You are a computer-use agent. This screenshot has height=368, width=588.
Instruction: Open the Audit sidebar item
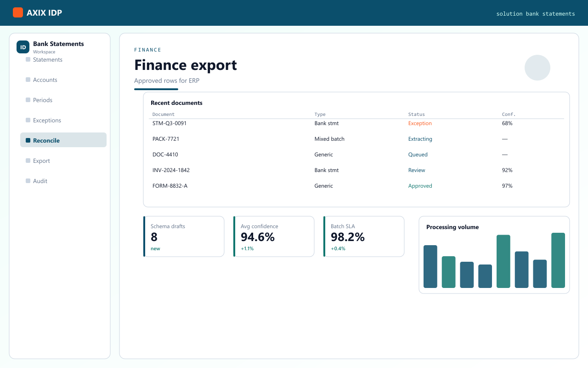[x=63, y=181]
